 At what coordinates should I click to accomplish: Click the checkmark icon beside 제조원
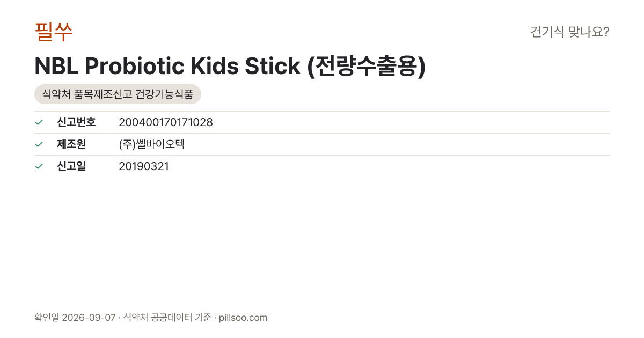[39, 144]
